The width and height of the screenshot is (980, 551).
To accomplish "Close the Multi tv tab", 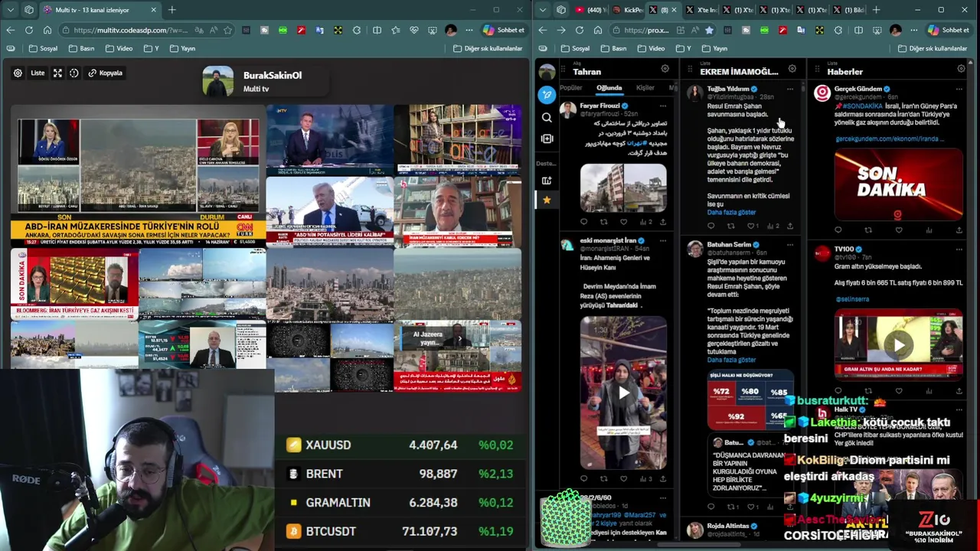I will [153, 10].
